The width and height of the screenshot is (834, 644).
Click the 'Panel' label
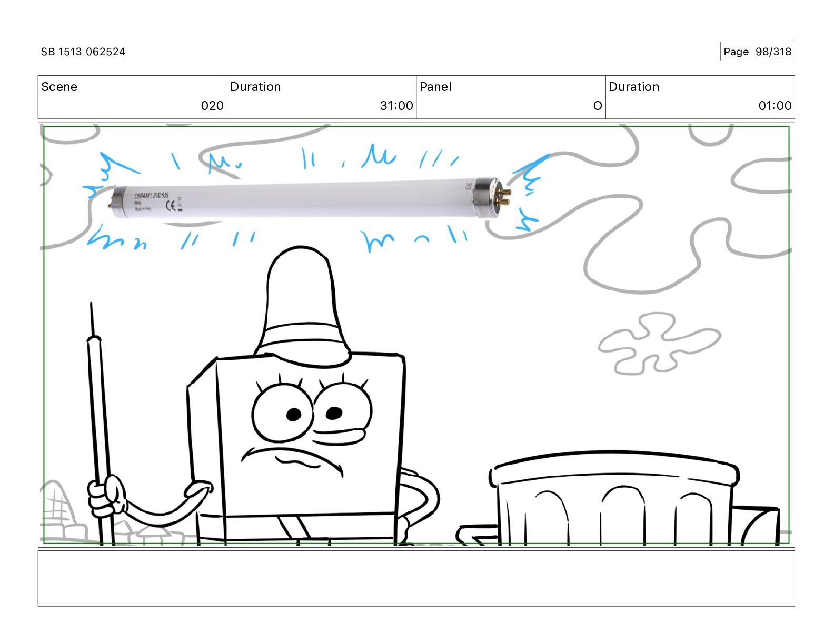tap(435, 87)
